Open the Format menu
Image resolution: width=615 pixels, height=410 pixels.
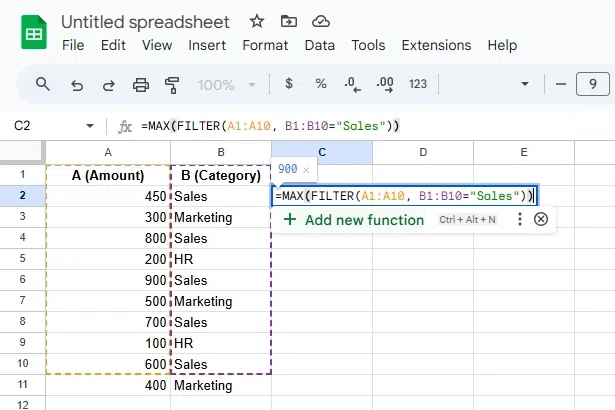(x=265, y=45)
